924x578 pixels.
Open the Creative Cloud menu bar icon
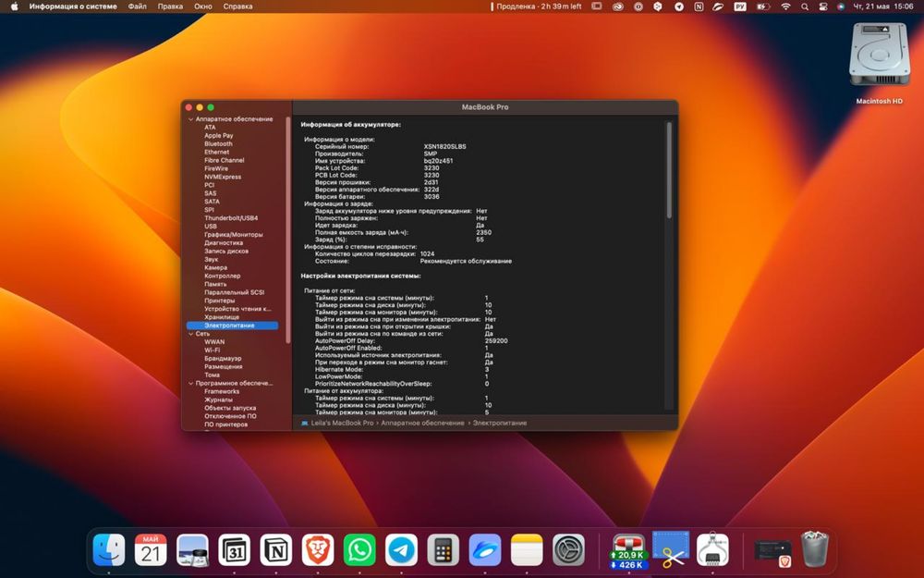617,6
